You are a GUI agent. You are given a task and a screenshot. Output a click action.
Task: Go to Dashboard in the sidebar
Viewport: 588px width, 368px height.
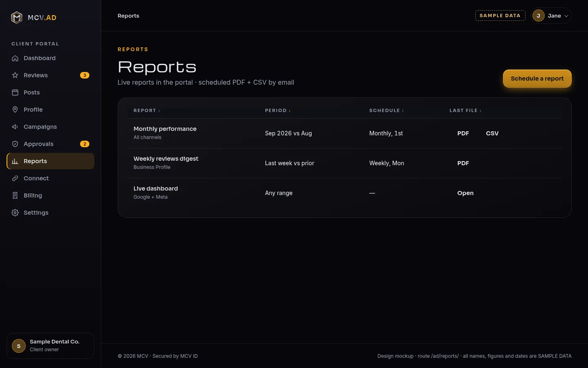51,58
